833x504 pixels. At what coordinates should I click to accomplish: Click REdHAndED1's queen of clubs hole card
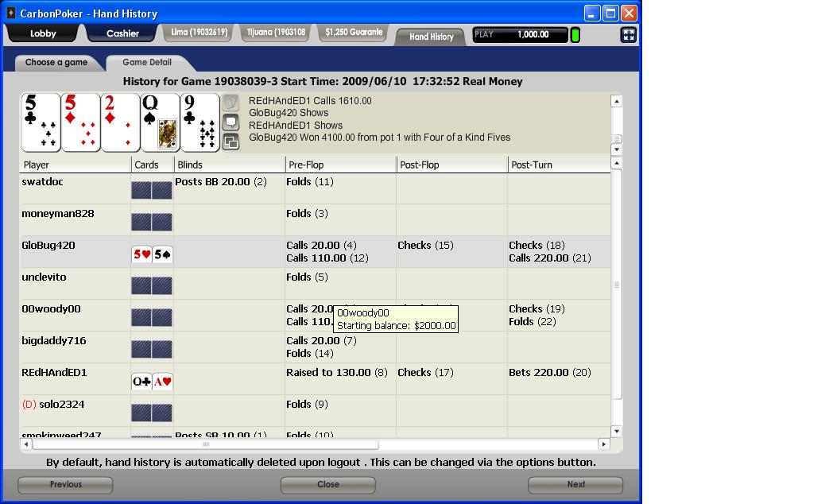point(141,382)
